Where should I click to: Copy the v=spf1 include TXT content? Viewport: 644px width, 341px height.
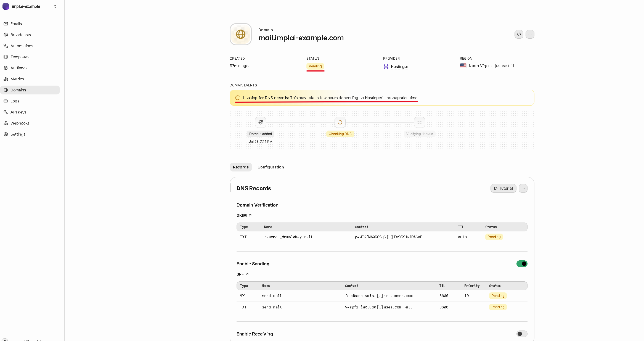tap(379, 307)
